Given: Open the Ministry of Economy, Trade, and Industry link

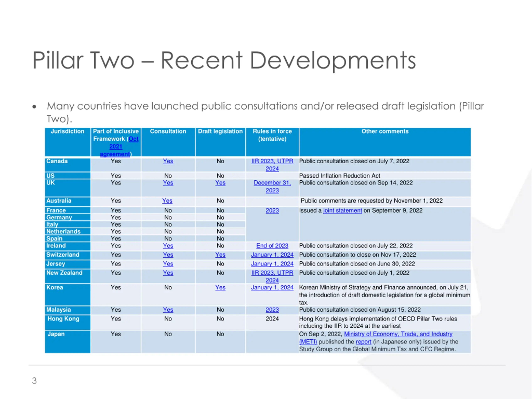Looking at the screenshot, I should click(376, 338).
